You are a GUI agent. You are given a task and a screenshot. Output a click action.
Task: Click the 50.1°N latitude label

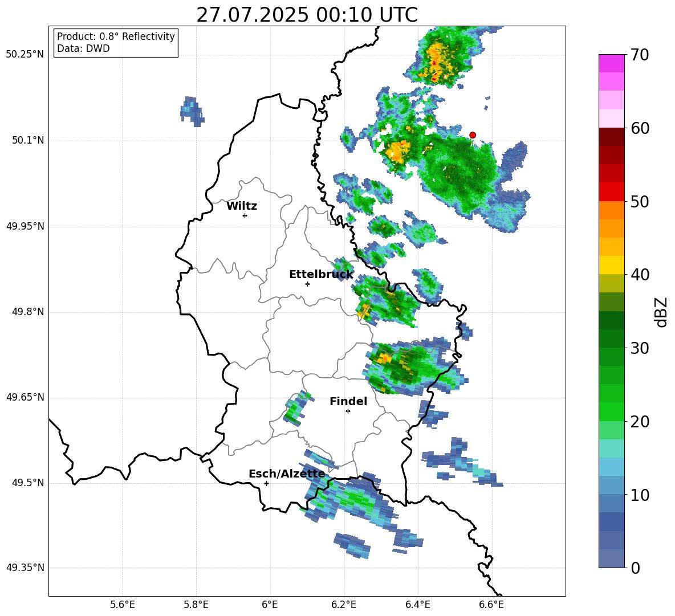click(28, 141)
